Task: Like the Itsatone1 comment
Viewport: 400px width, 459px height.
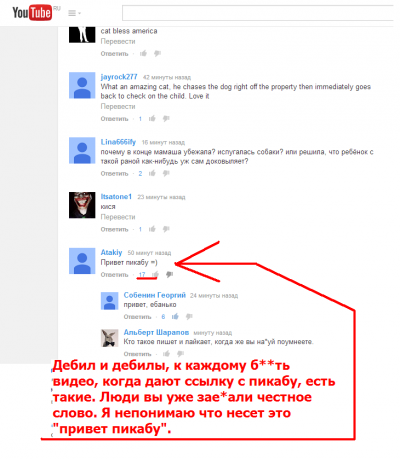Action: [x=152, y=229]
